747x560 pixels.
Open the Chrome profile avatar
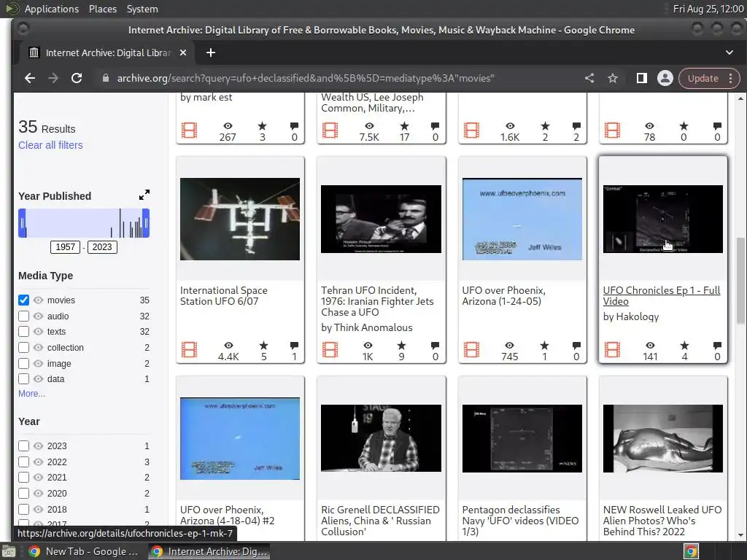[x=665, y=78]
